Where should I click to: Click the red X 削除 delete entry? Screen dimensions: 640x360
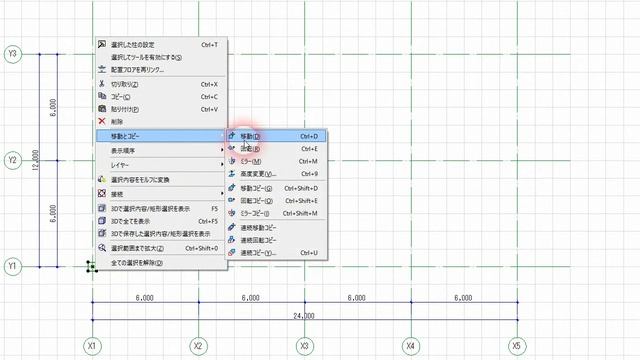(161, 122)
